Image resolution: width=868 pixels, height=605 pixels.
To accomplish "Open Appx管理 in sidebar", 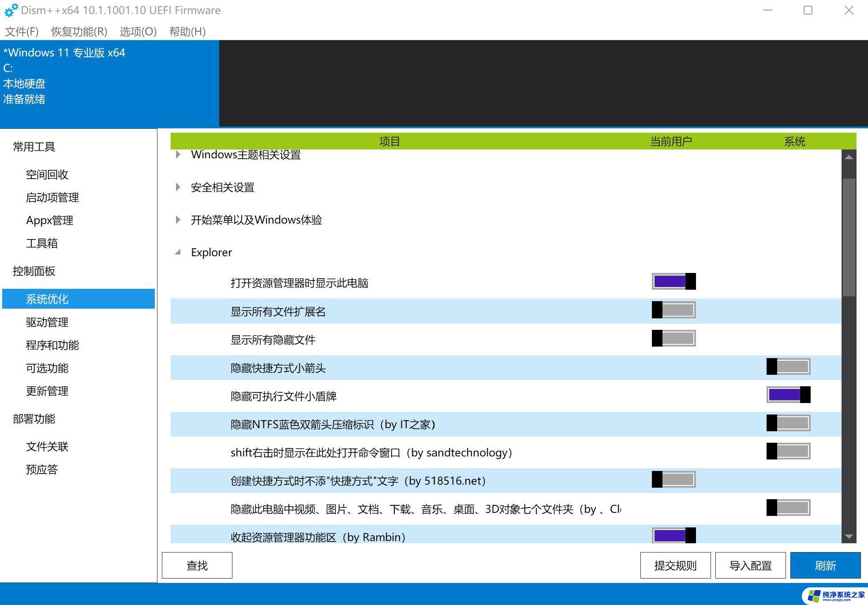I will coord(50,220).
